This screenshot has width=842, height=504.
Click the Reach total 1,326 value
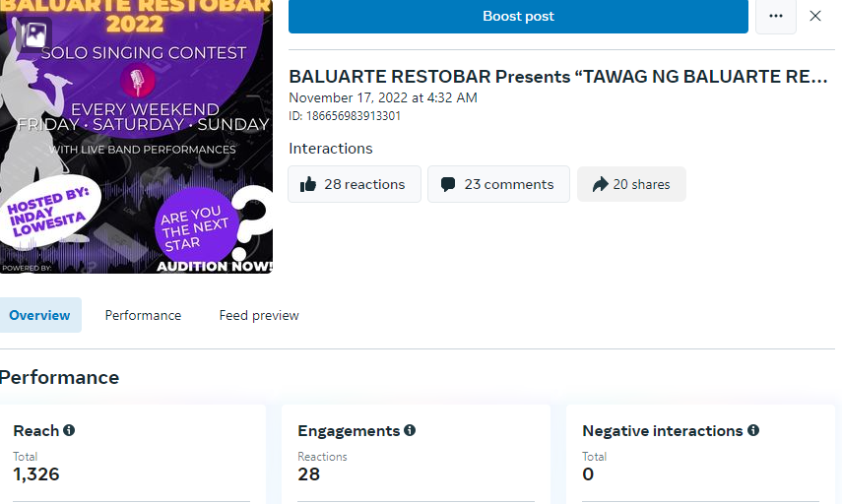coord(36,474)
